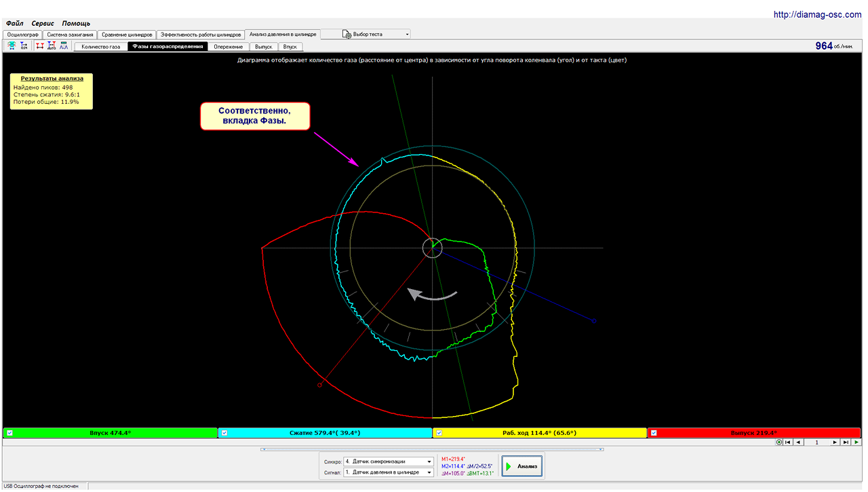The width and height of the screenshot is (868, 492).
Task: Open the diamag-osc.com link
Action: click(818, 14)
